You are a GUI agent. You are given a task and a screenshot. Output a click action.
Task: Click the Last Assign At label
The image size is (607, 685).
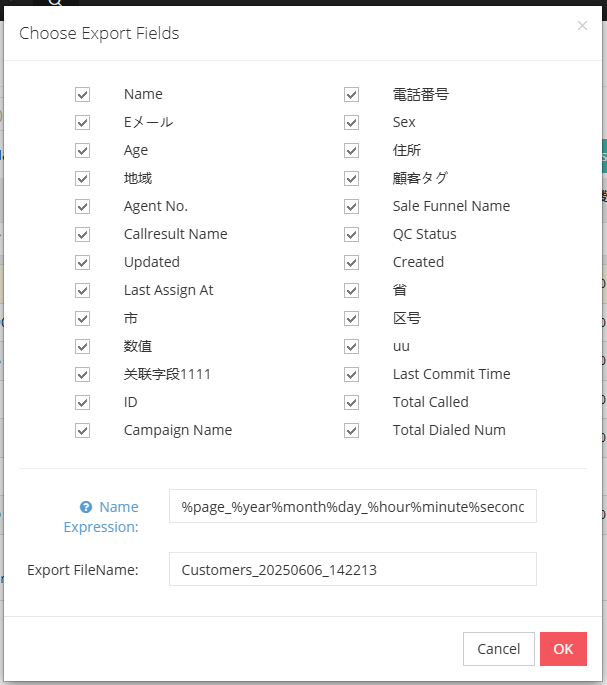[169, 291]
